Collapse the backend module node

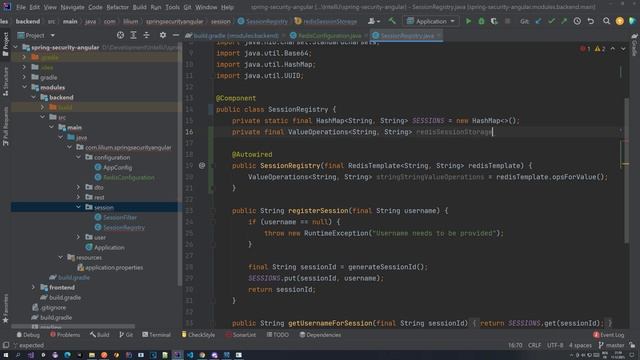tap(33, 98)
